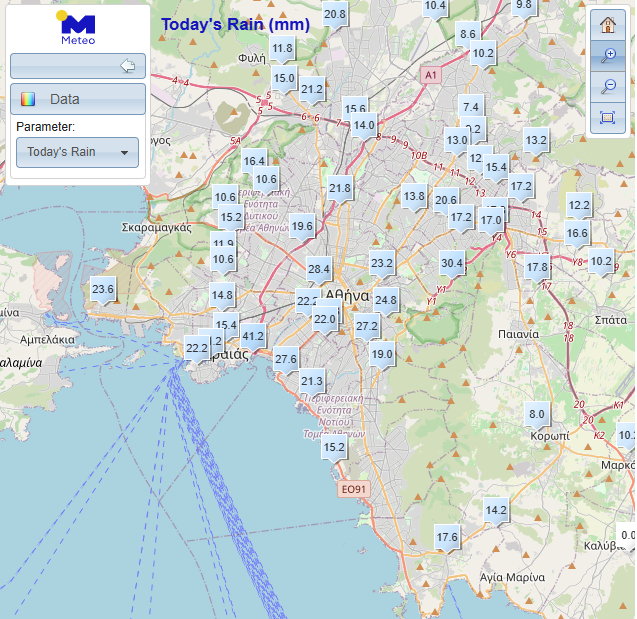The image size is (637, 619).
Task: Click the 13.0 station marker
Action: point(457,140)
